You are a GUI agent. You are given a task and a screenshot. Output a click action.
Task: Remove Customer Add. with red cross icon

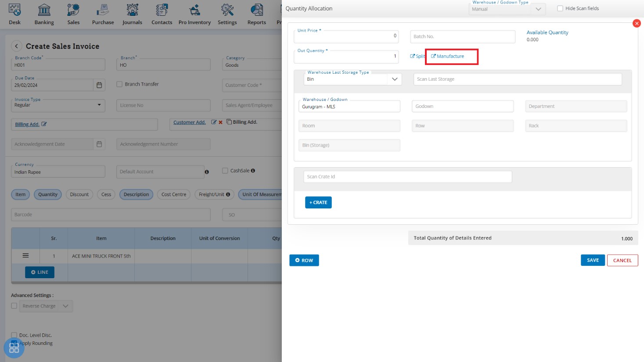click(x=220, y=122)
